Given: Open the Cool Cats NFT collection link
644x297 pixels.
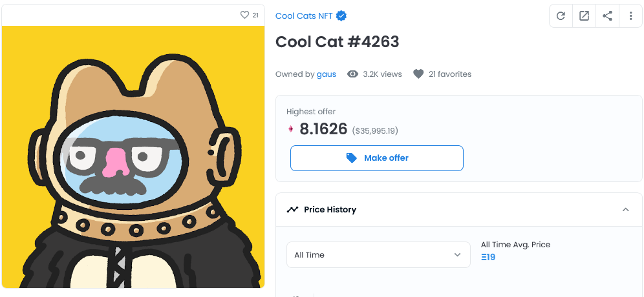Looking at the screenshot, I should (x=304, y=16).
